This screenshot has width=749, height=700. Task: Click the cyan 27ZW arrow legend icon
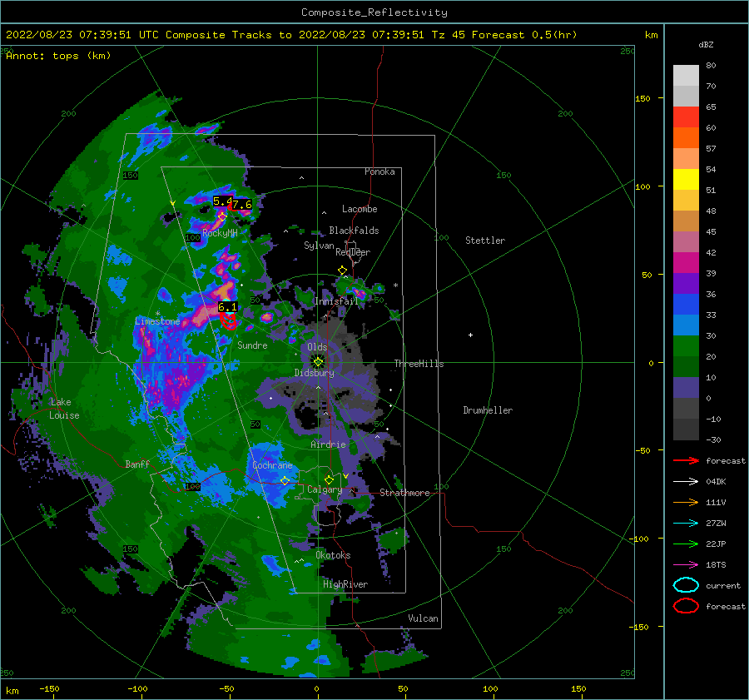686,524
